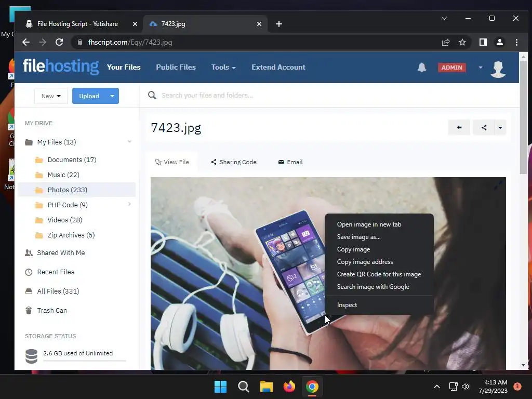The image size is (532, 399).
Task: Expand the PHP Code folder chevron
Action: [129, 204]
